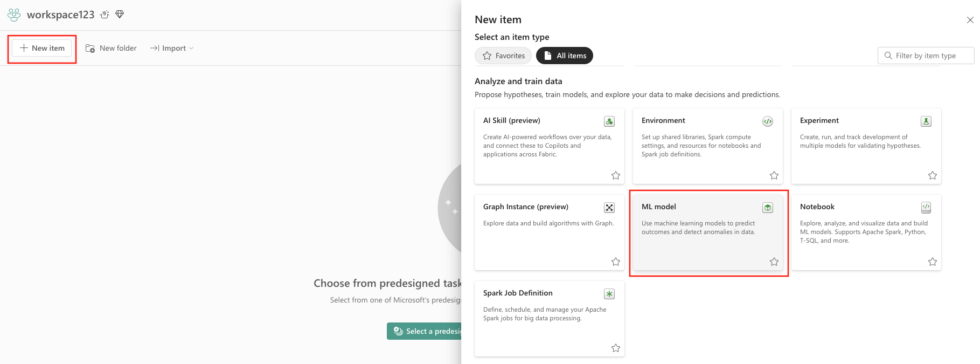
Task: Click the star icon on Favorites pill
Action: coord(487,56)
